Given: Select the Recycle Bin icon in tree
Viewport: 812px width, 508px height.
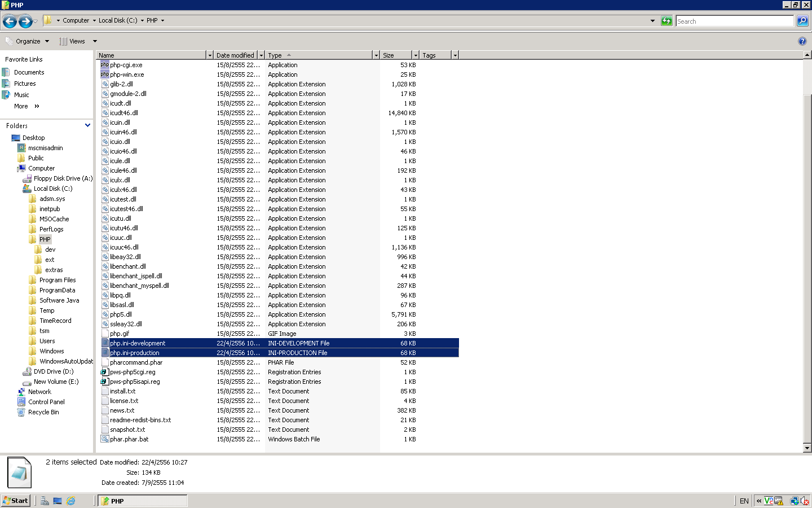Looking at the screenshot, I should click(21, 412).
